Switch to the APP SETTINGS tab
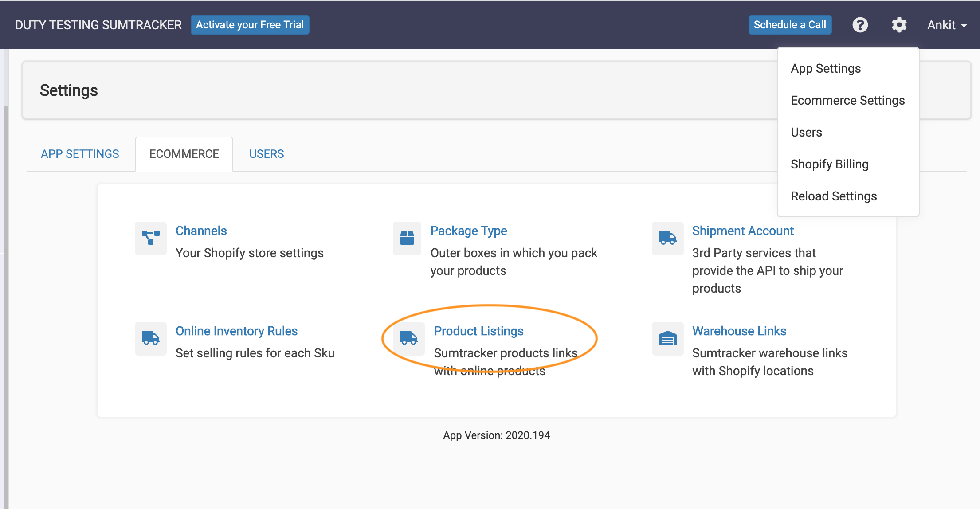The width and height of the screenshot is (980, 509). coord(80,154)
